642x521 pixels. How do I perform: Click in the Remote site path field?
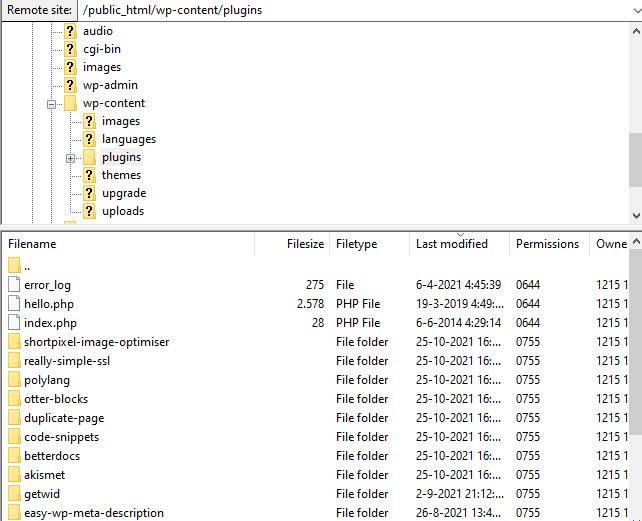point(354,10)
